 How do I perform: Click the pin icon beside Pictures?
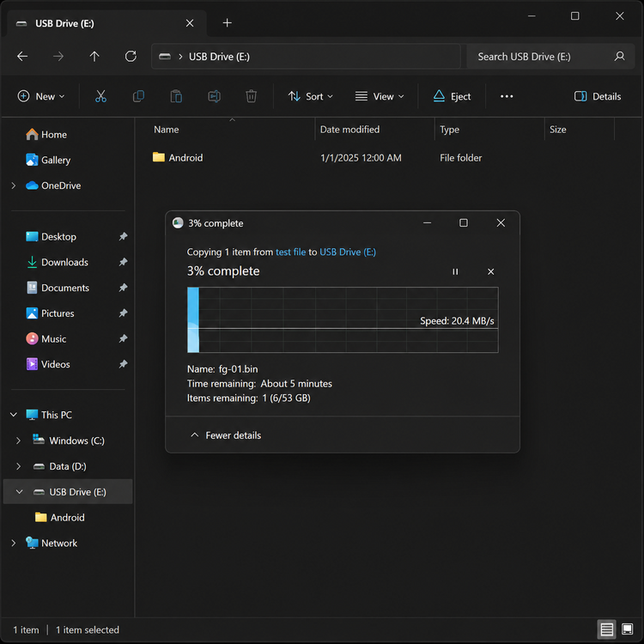pyautogui.click(x=123, y=313)
